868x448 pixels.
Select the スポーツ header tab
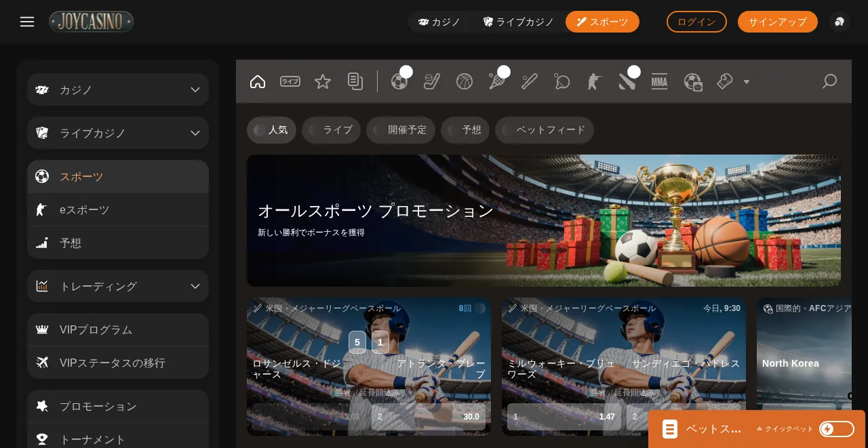click(602, 22)
